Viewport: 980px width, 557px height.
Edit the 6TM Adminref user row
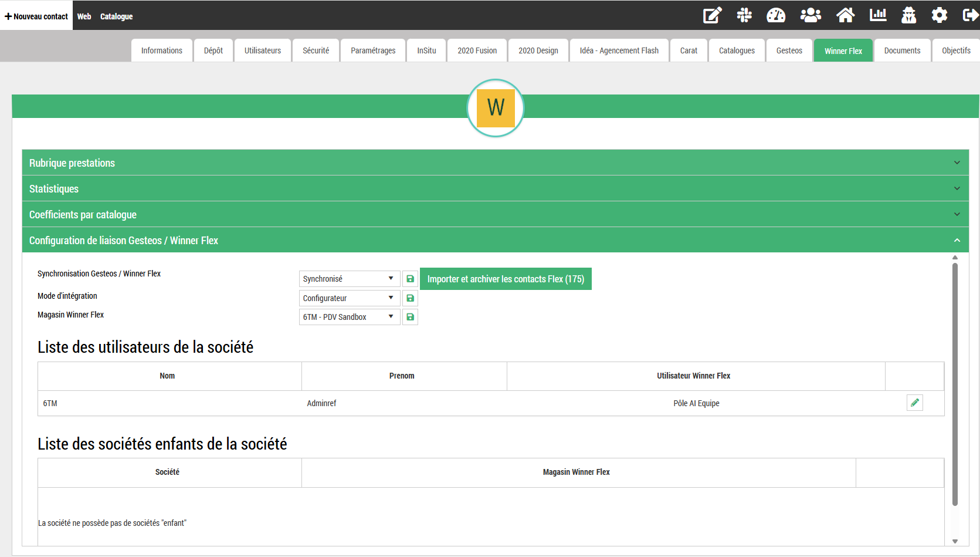tap(914, 403)
